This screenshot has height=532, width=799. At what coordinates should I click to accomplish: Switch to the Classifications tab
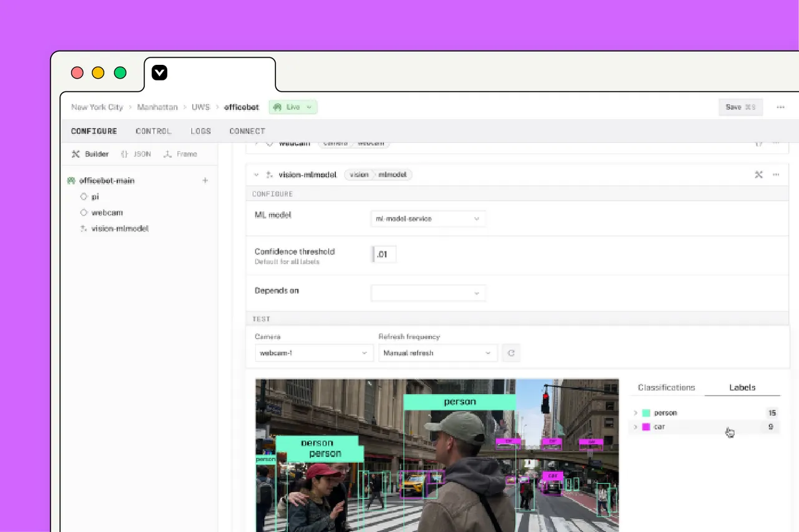pyautogui.click(x=666, y=387)
